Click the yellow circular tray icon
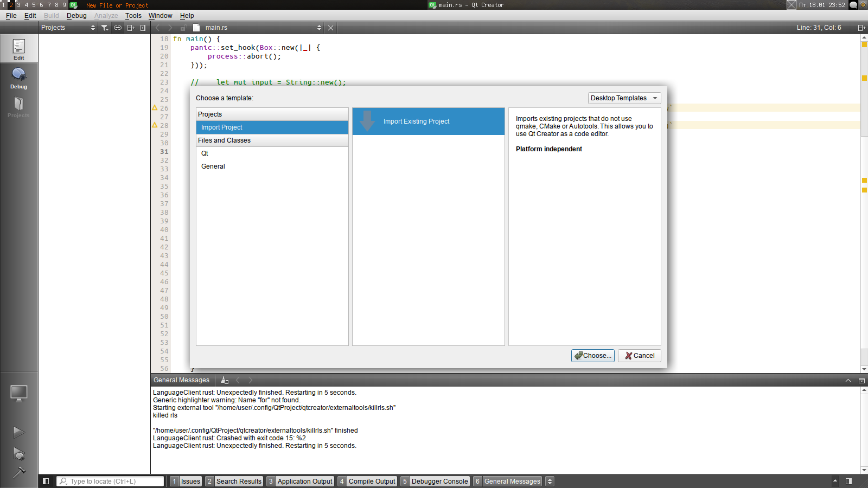The width and height of the screenshot is (868, 488). pos(863,5)
